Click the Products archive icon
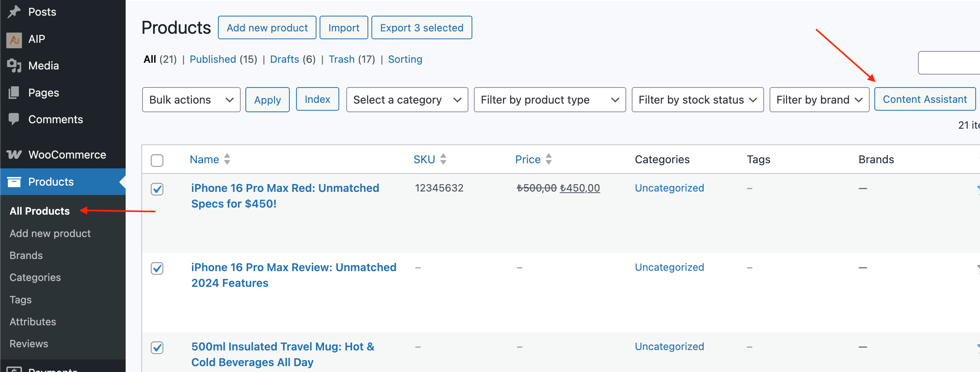980x372 pixels. pos(14,182)
